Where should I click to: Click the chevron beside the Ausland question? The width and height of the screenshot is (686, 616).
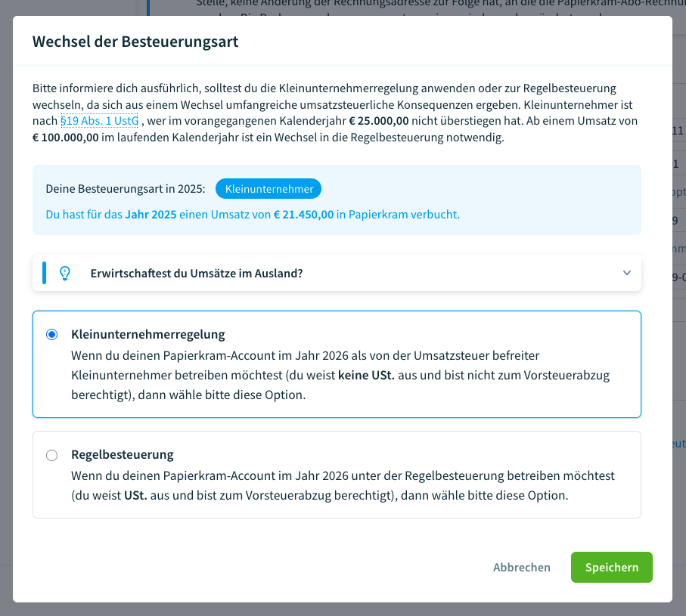click(x=626, y=273)
